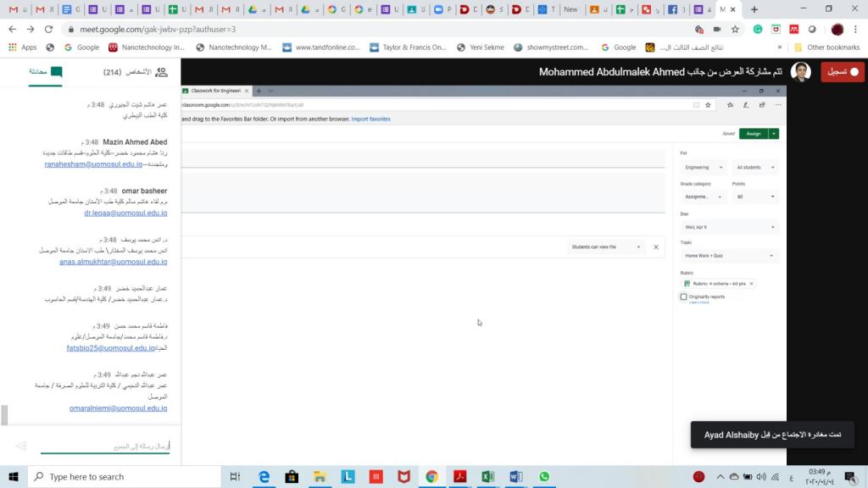Remove the attached rubric chip
Screen dimensions: 868x488
(x=751, y=284)
